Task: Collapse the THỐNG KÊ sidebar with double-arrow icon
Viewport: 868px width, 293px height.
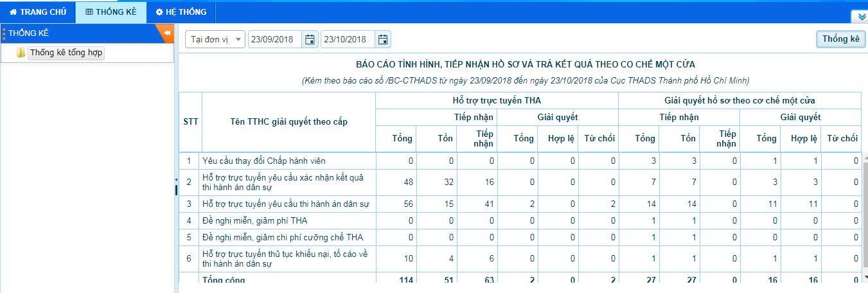Action: tap(166, 33)
